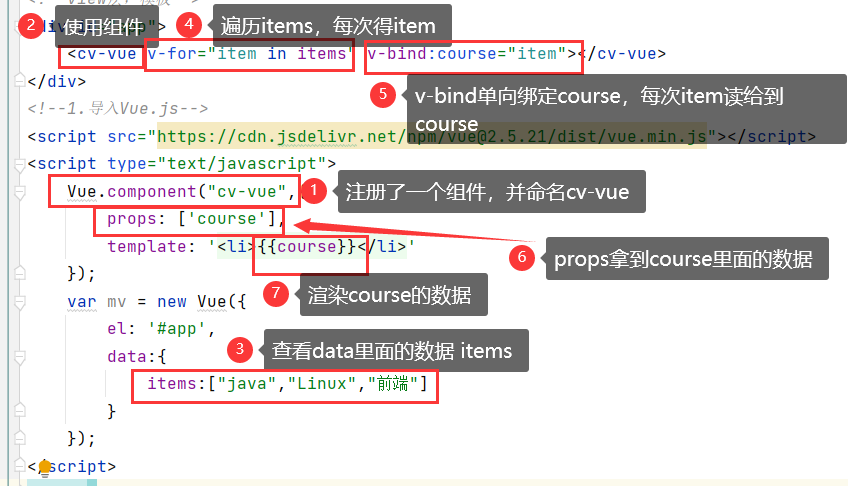Fold the 'var mv = new Vue' block
This screenshot has width=848, height=486.
(20, 300)
